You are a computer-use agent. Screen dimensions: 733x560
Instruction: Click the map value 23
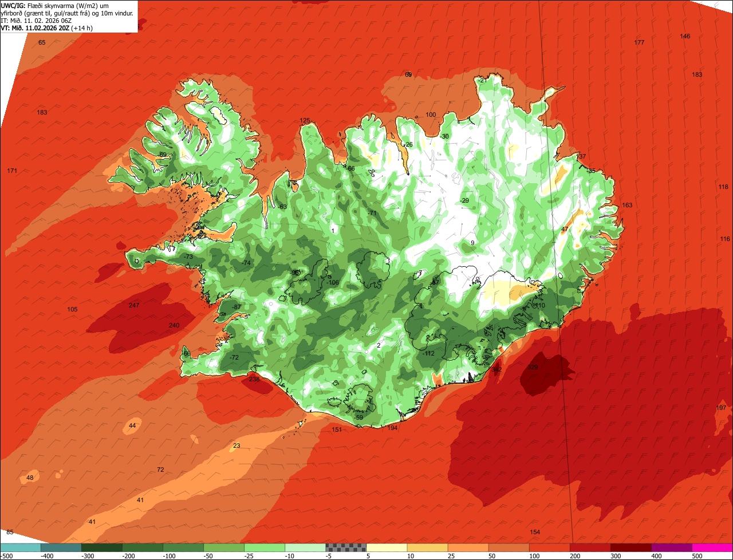click(237, 445)
